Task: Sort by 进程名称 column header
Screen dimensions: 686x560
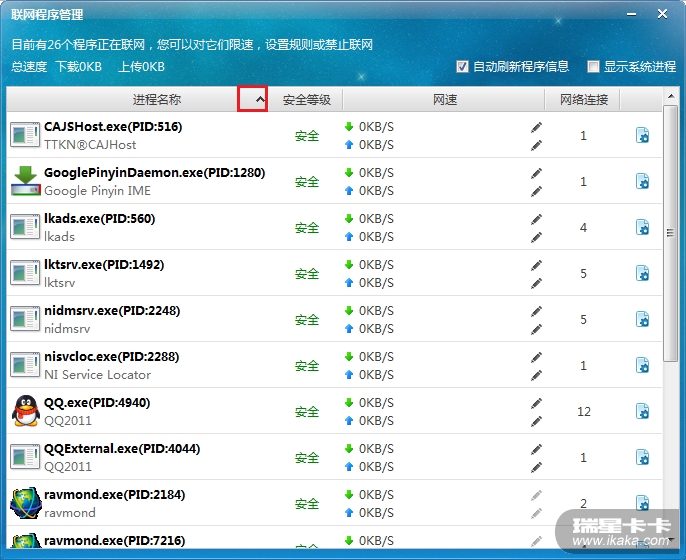Action: pos(157,99)
